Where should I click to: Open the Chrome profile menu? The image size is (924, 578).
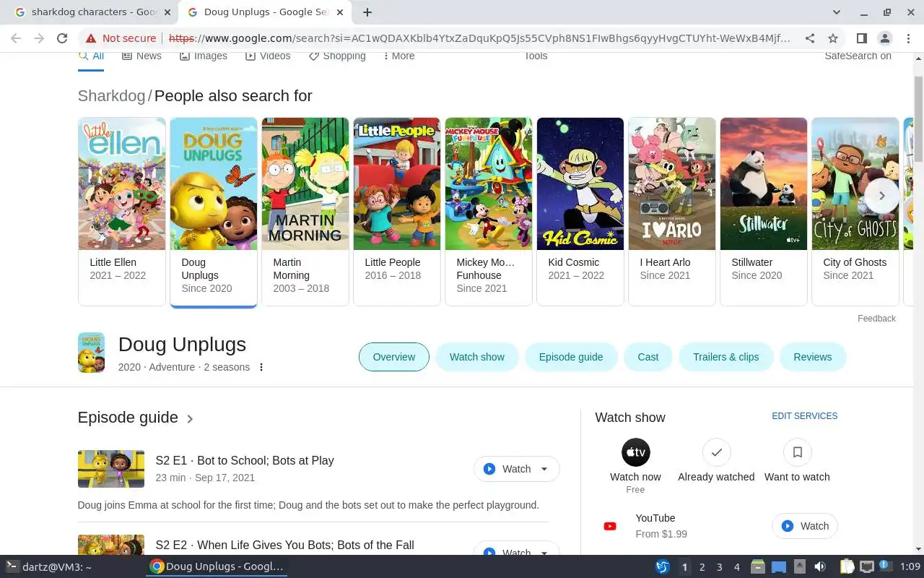coord(885,38)
